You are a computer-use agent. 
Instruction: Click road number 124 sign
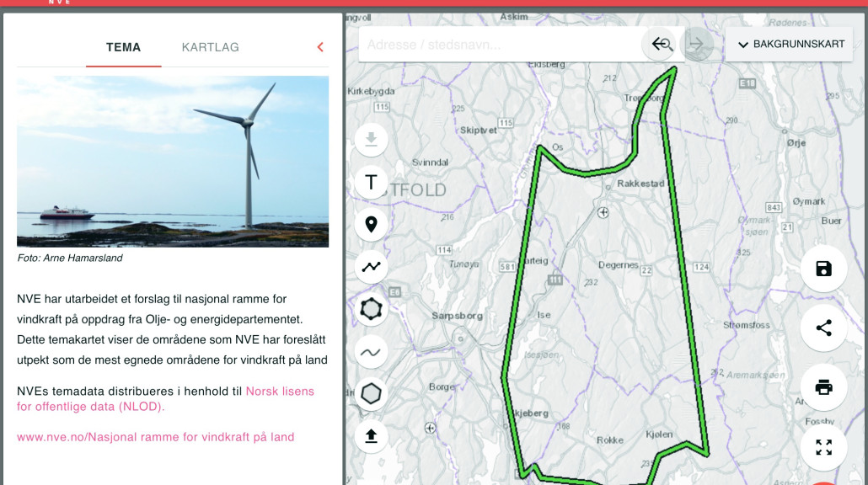(701, 267)
